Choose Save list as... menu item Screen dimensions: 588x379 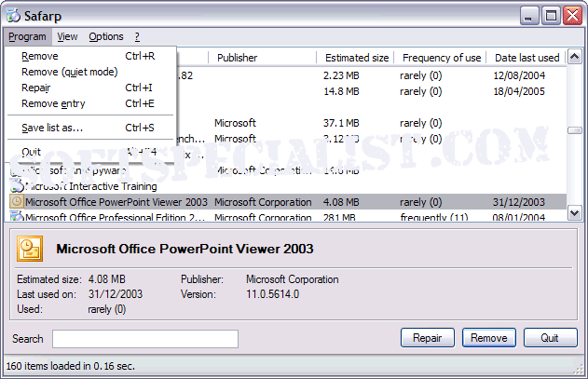90,128
